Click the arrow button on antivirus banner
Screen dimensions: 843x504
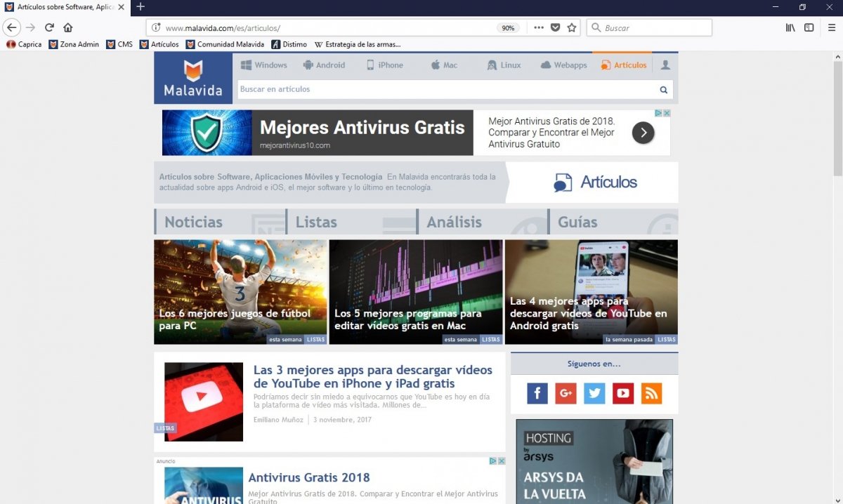[x=643, y=133]
